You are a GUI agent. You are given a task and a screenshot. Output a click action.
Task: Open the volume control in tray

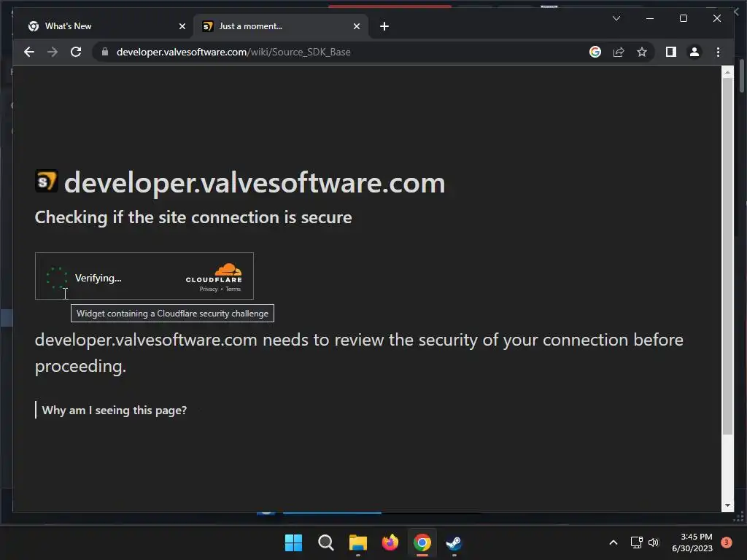tap(654, 542)
